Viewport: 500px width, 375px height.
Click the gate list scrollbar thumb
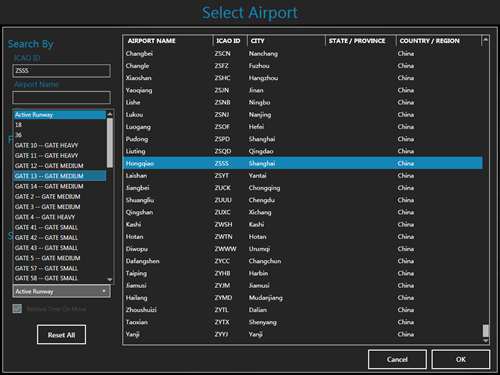(x=110, y=143)
